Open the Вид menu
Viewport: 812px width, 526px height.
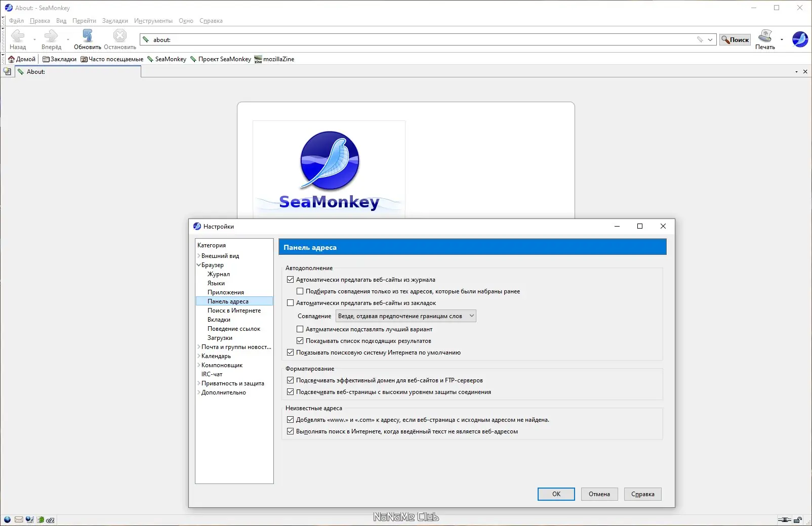click(61, 21)
